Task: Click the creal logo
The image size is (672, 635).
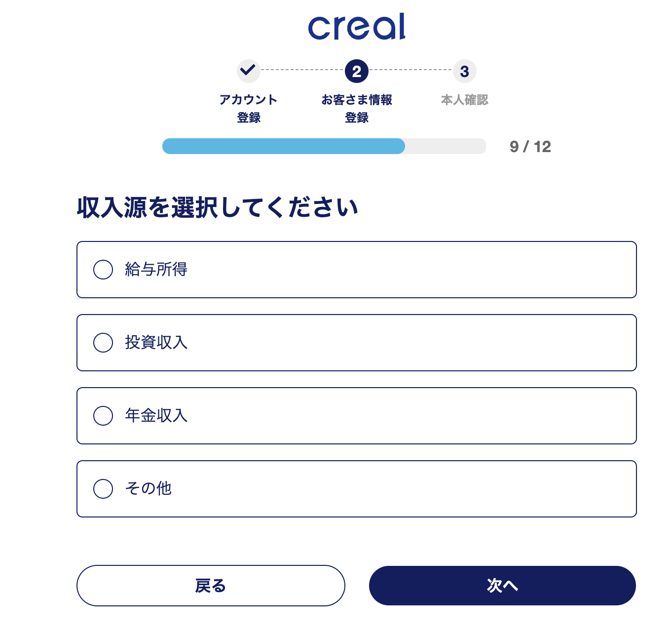Action: pyautogui.click(x=356, y=26)
